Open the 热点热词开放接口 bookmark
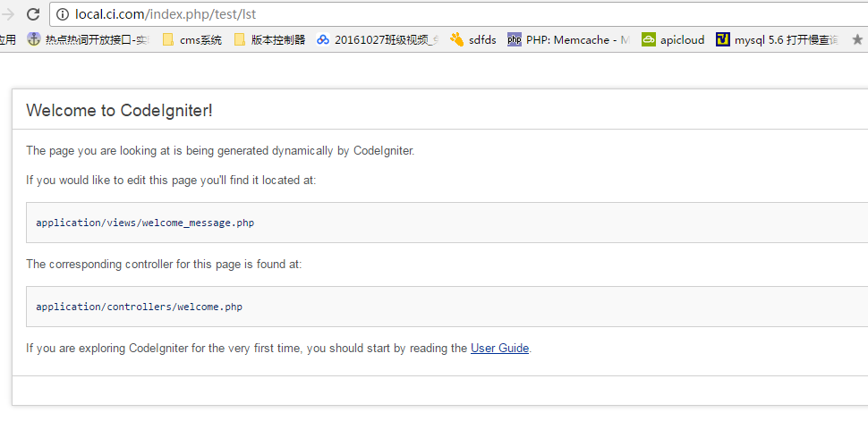The image size is (868, 421). [88, 39]
